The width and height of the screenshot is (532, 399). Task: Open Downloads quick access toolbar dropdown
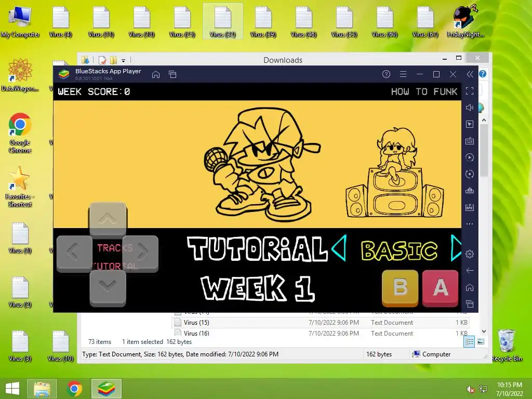click(x=124, y=60)
